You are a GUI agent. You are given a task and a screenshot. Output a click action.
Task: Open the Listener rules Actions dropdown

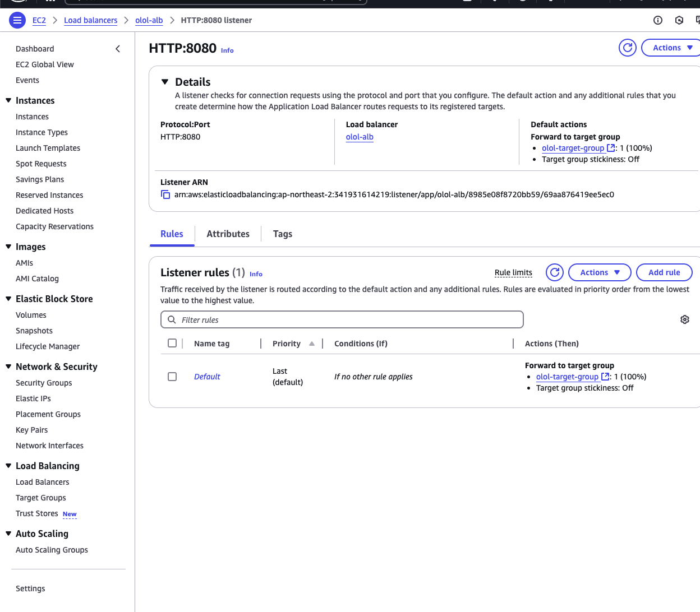coord(600,272)
